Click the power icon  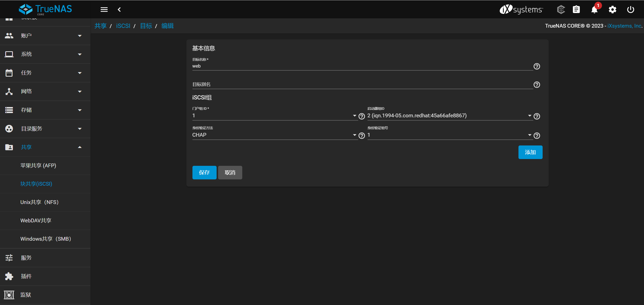(x=630, y=10)
